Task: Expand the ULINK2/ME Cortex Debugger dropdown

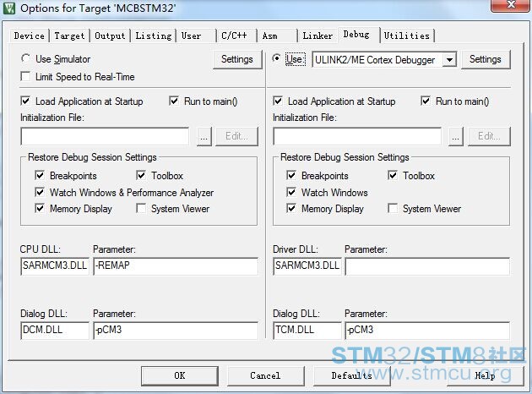Action: (449, 60)
